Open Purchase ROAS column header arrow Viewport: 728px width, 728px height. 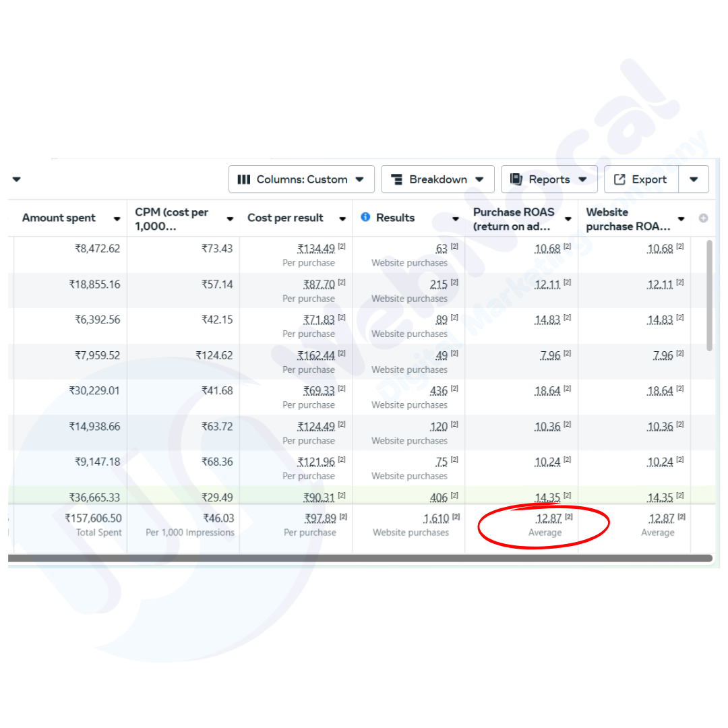568,219
